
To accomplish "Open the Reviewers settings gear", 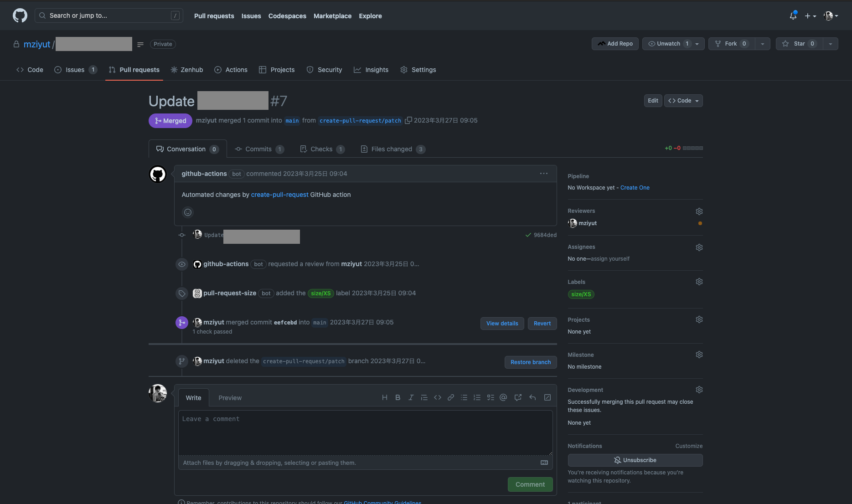I will [699, 211].
